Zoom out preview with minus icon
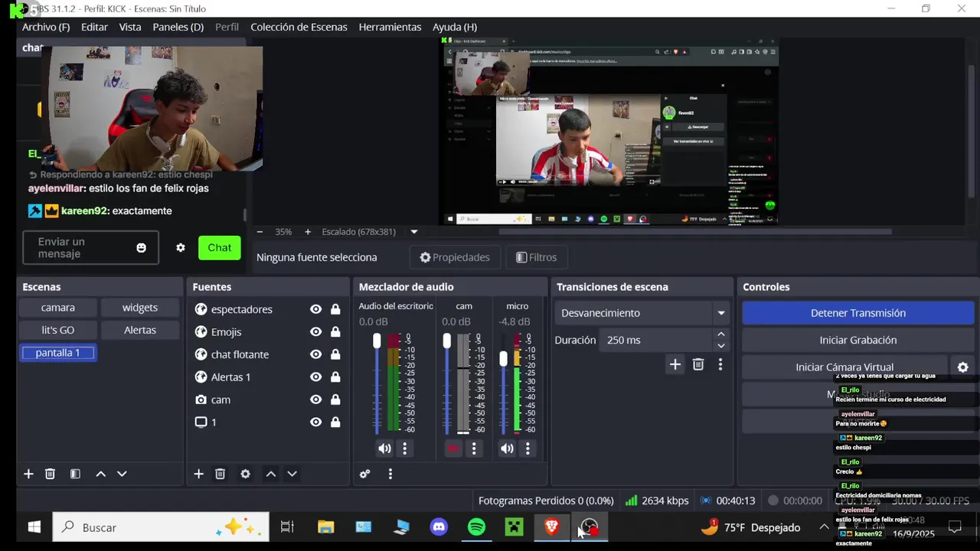This screenshot has width=980, height=551. tap(260, 232)
